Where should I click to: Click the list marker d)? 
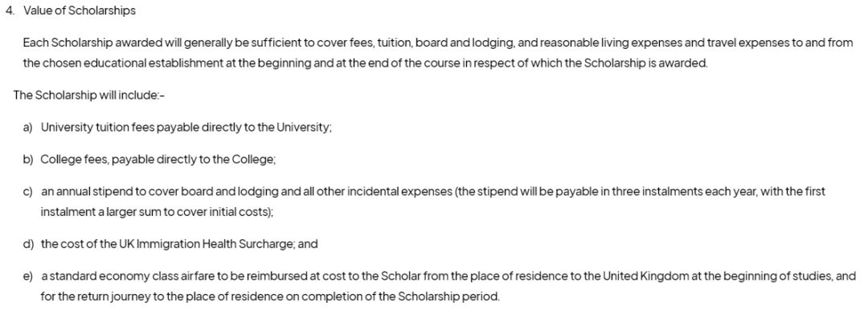pos(28,243)
